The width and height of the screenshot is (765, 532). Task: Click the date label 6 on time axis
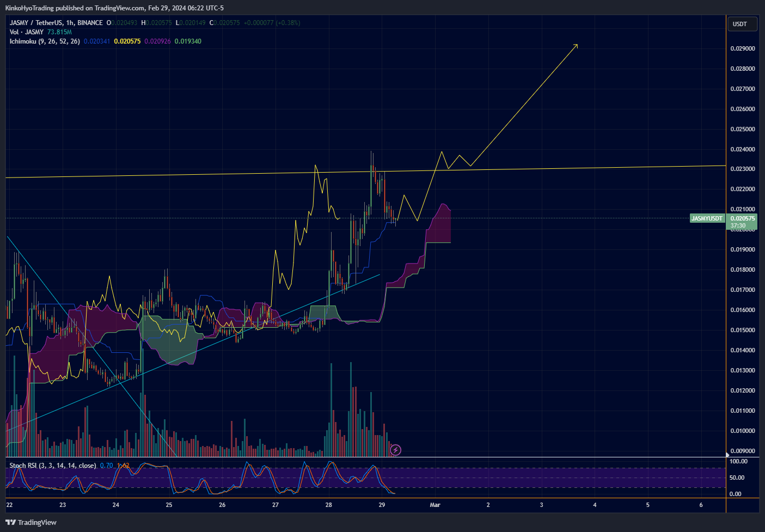coord(701,505)
